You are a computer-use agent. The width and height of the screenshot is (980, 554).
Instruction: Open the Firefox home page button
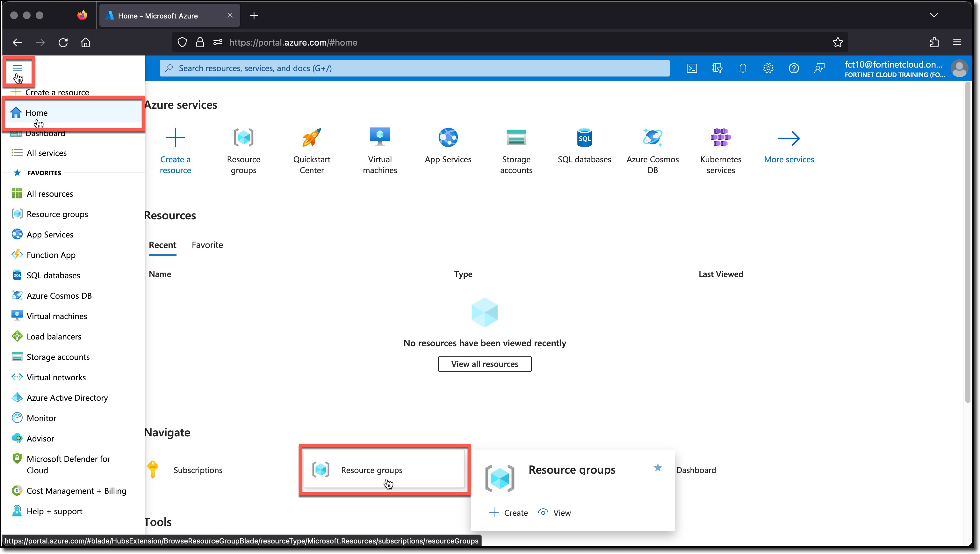[x=86, y=42]
